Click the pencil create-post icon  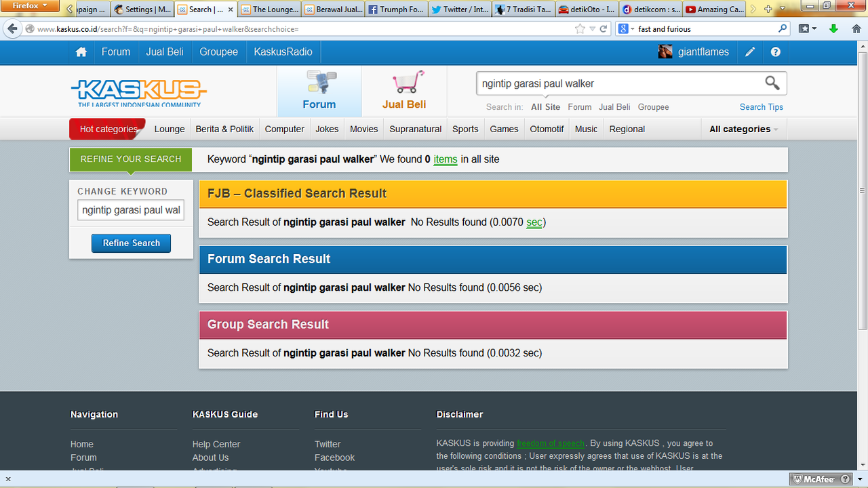(x=750, y=52)
